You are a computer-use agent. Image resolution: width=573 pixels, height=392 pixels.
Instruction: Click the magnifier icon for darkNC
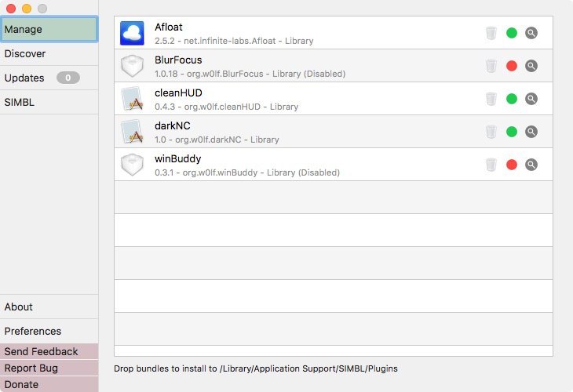(531, 132)
